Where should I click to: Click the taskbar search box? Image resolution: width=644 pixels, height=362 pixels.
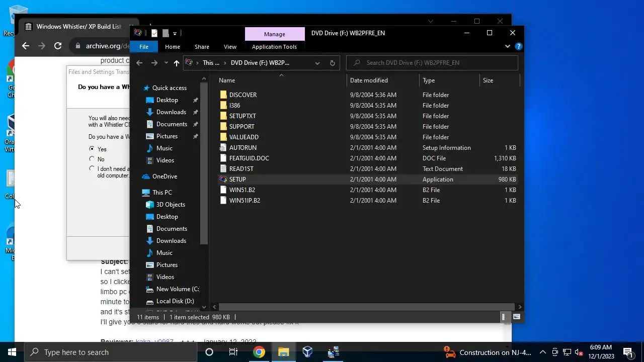click(x=111, y=352)
